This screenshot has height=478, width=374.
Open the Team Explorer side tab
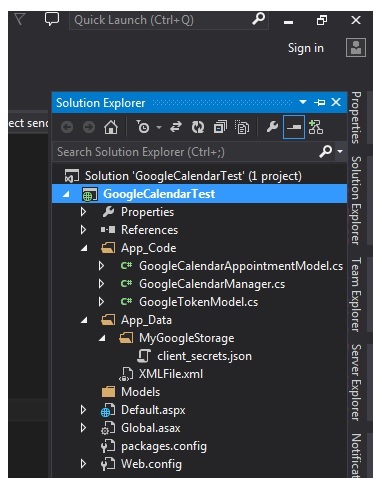(x=356, y=294)
